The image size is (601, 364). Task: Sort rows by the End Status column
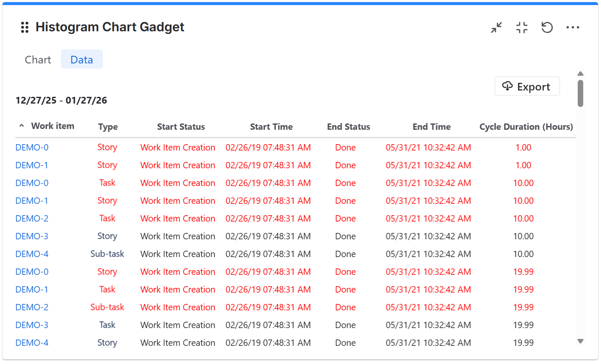click(x=348, y=126)
